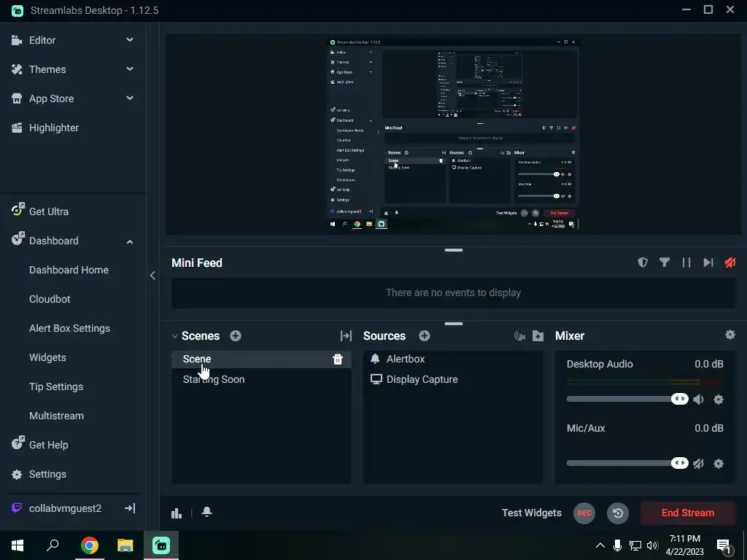This screenshot has width=747, height=560.
Task: Log out using the arrow next to collabvmguest2
Action: point(130,508)
